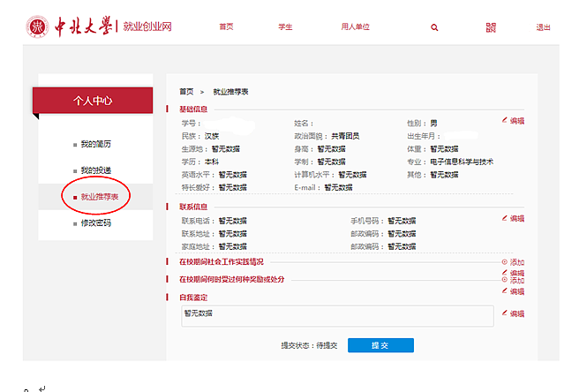Click the 在校期间何时受过何种奖励或处分 heading

tap(232, 279)
